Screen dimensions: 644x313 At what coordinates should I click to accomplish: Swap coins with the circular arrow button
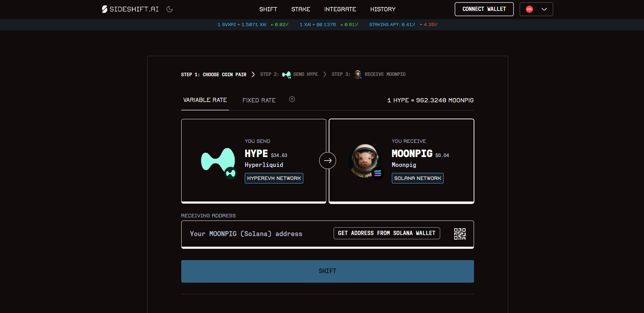328,161
